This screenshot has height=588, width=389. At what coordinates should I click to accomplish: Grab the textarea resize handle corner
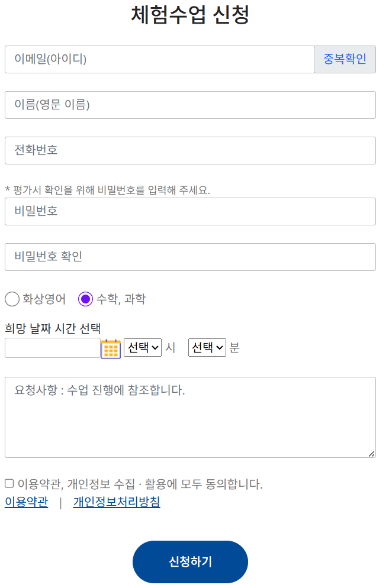point(372,454)
